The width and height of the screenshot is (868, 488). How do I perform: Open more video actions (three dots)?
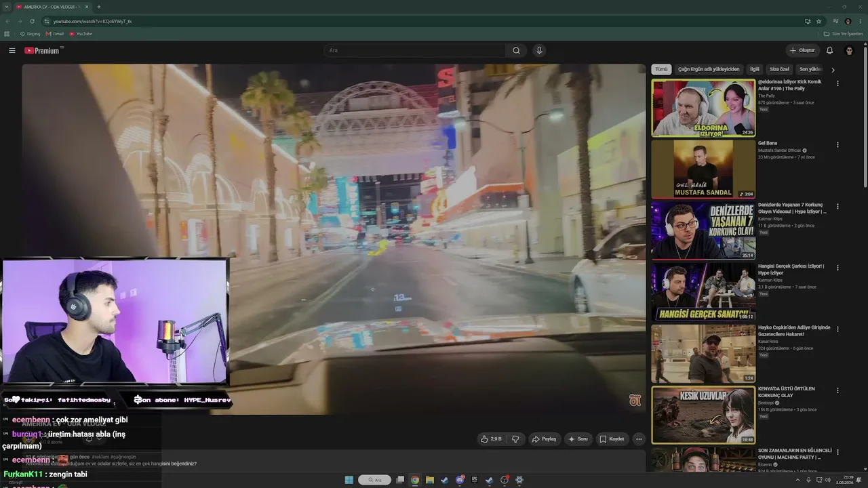[638, 439]
